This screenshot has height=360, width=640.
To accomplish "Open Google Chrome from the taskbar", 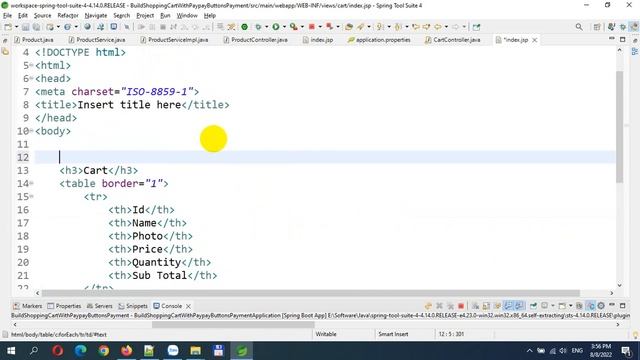I will point(104,351).
